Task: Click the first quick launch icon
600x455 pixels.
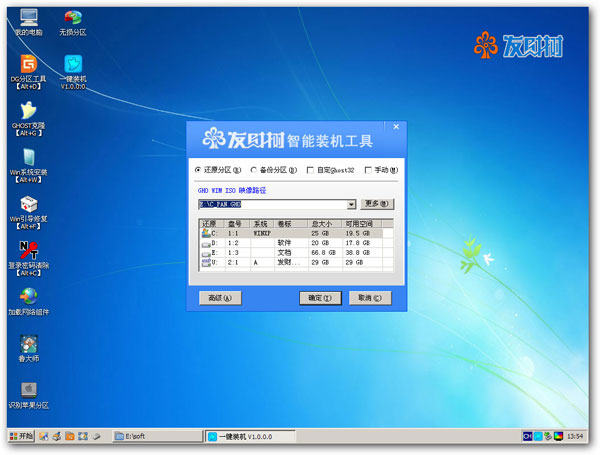Action: point(43,436)
